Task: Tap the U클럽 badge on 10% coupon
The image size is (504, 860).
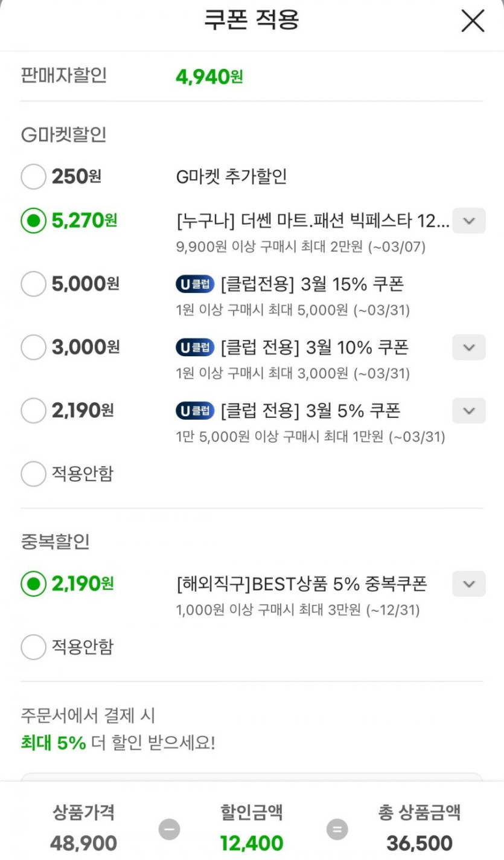Action: click(x=195, y=347)
